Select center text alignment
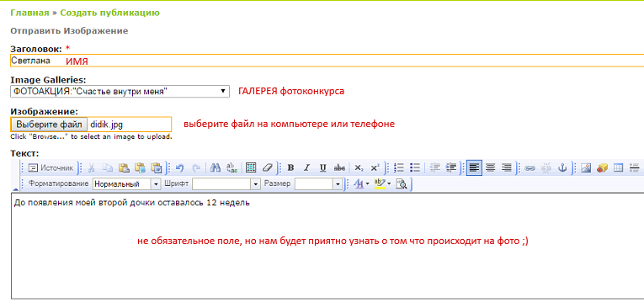The image size is (644, 308). tap(491, 167)
